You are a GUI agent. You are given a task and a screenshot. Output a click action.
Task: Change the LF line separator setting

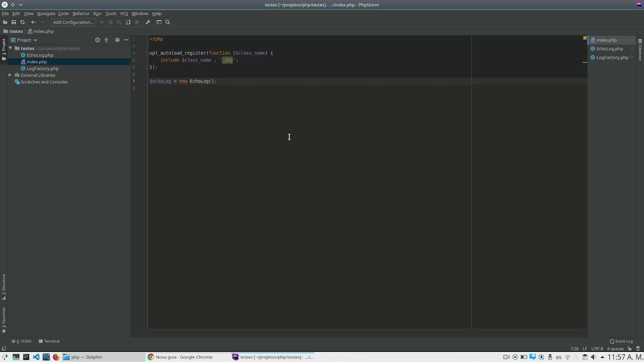(585, 349)
